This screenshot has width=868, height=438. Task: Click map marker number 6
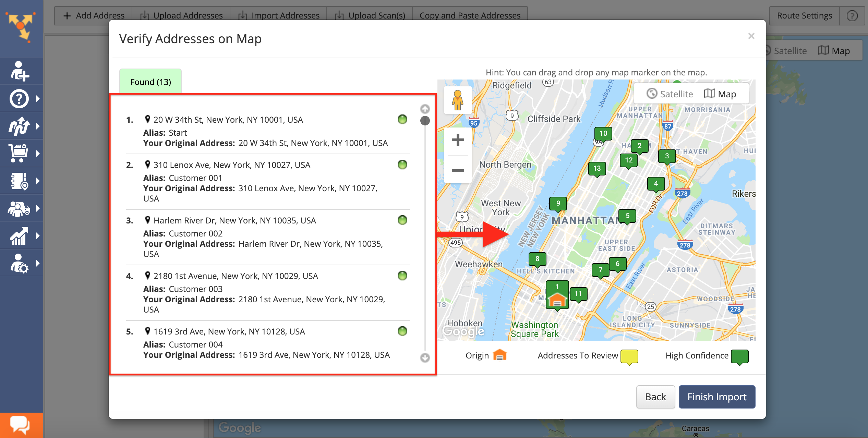point(617,264)
